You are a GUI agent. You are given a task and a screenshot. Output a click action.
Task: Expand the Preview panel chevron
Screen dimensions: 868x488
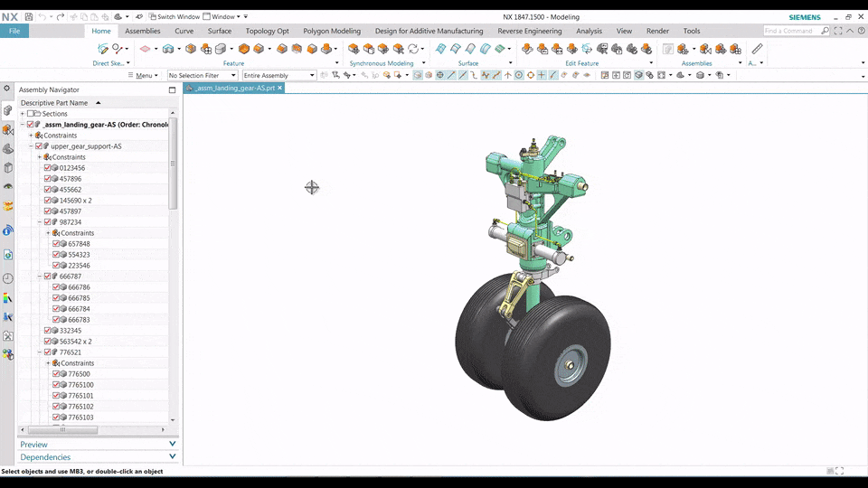coord(172,445)
